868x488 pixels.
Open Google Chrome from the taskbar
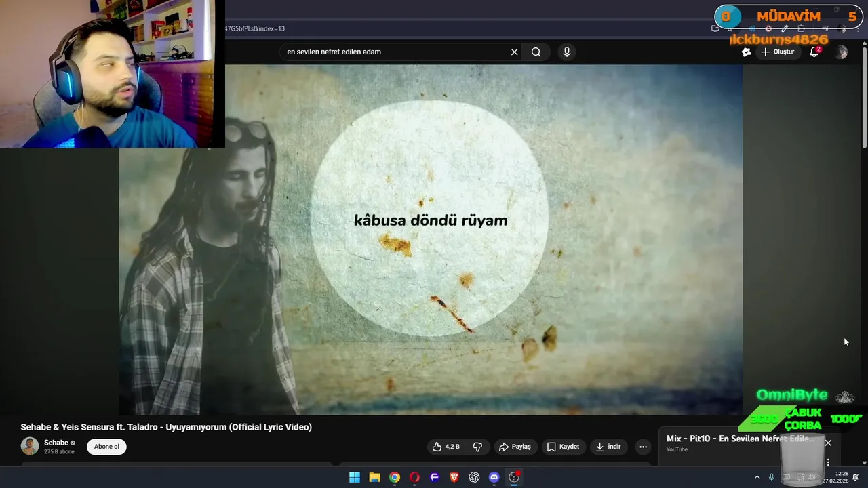[395, 477]
